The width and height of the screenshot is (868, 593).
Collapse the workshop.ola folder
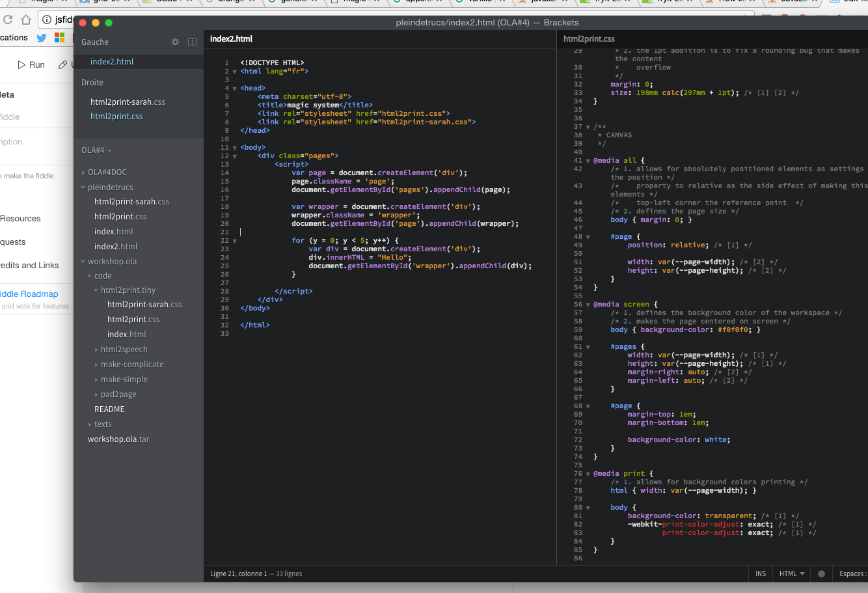(83, 262)
